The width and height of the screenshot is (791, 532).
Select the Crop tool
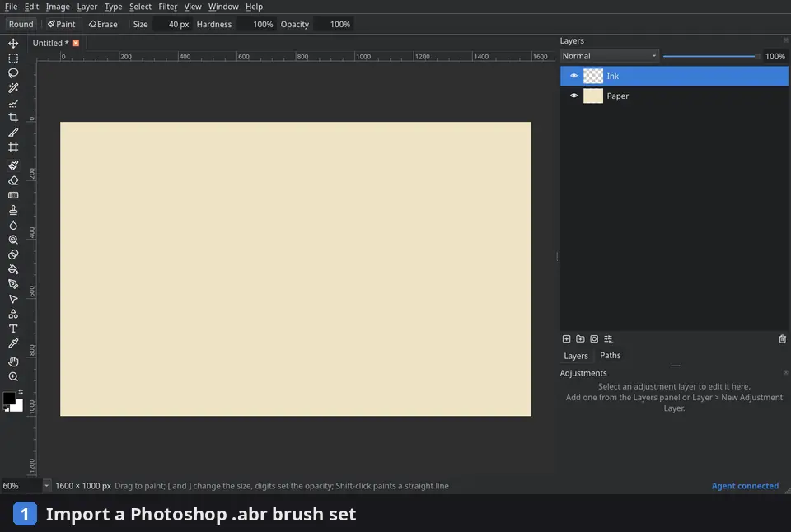coord(13,118)
